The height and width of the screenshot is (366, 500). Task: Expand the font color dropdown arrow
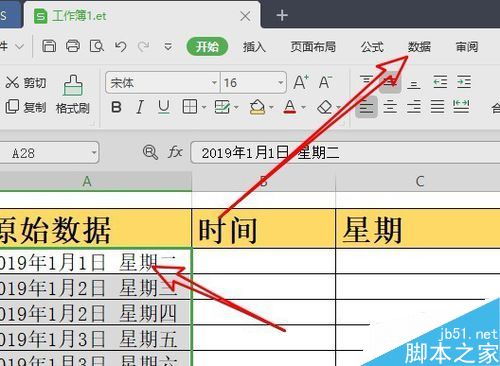click(x=303, y=107)
